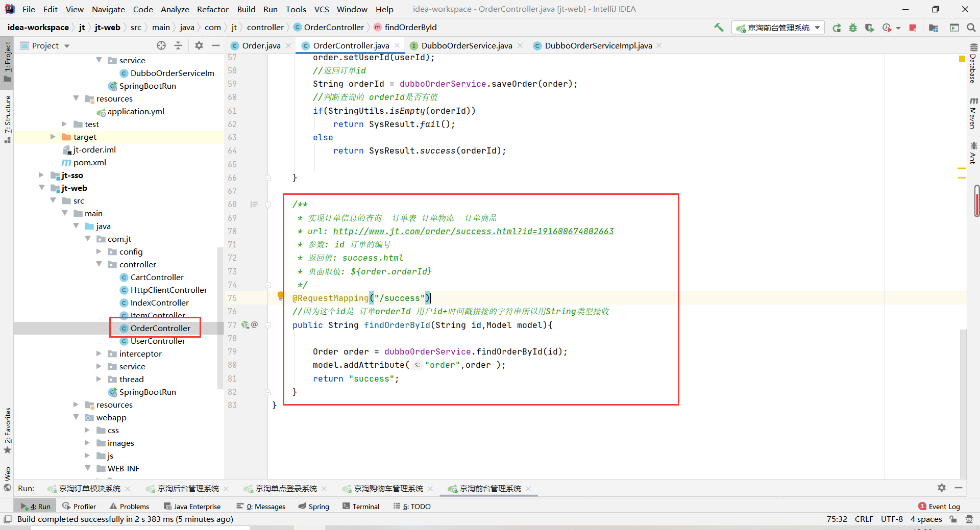Click the UTF-8 encoding indicator
Viewport: 980px width, 530px height.
(x=892, y=519)
